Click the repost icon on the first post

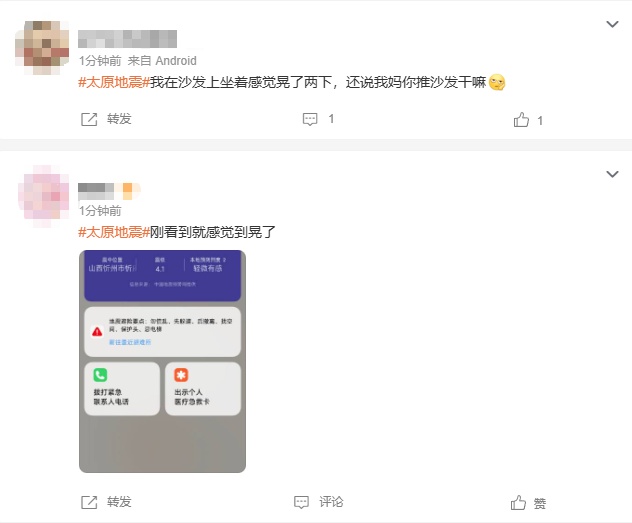pyautogui.click(x=89, y=119)
